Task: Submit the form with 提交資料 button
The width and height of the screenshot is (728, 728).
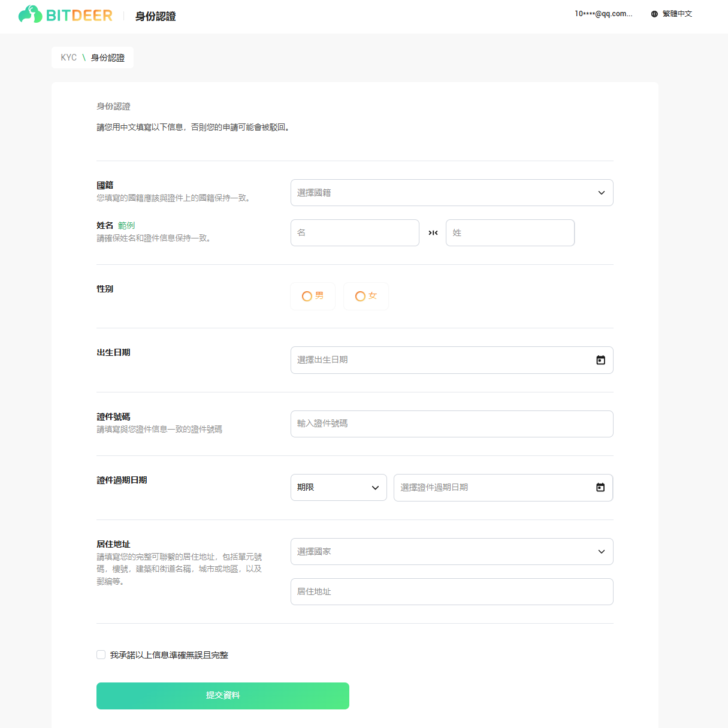Action: tap(223, 696)
